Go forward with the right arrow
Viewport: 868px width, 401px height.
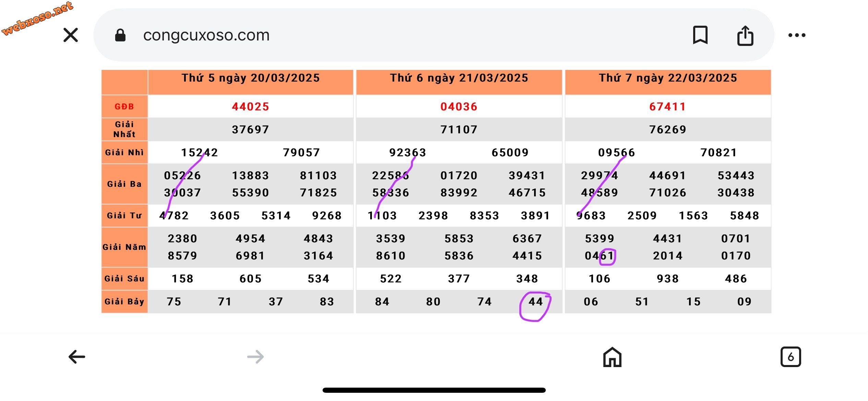[x=256, y=357]
